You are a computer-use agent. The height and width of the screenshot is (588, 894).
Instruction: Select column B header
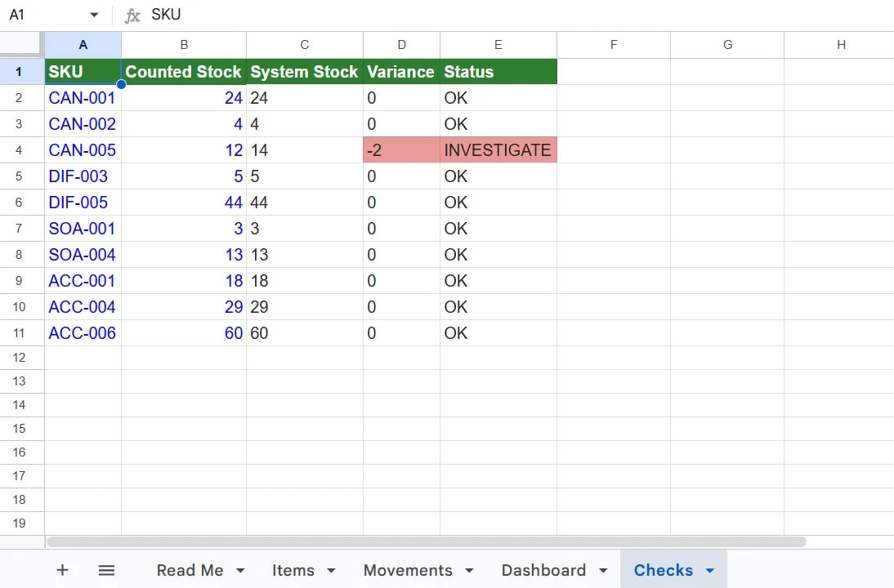[184, 45]
